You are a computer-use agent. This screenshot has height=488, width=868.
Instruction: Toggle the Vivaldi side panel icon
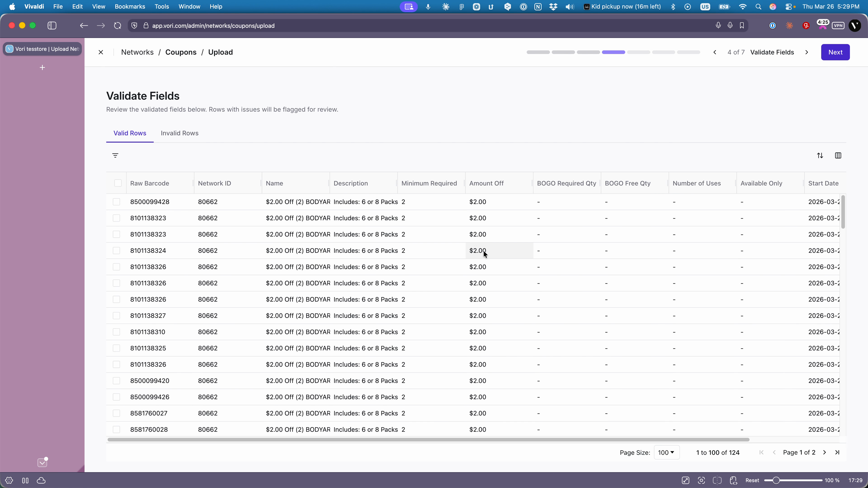(x=52, y=26)
